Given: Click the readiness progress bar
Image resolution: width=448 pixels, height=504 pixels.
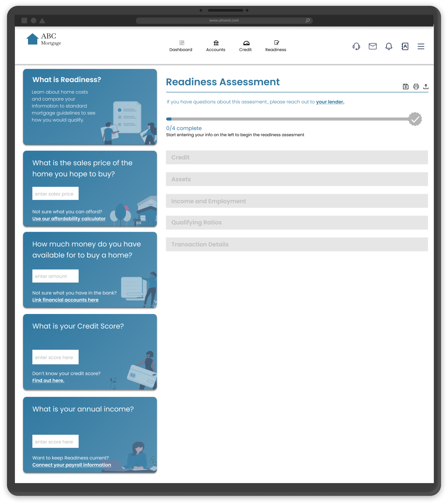Looking at the screenshot, I should 288,119.
